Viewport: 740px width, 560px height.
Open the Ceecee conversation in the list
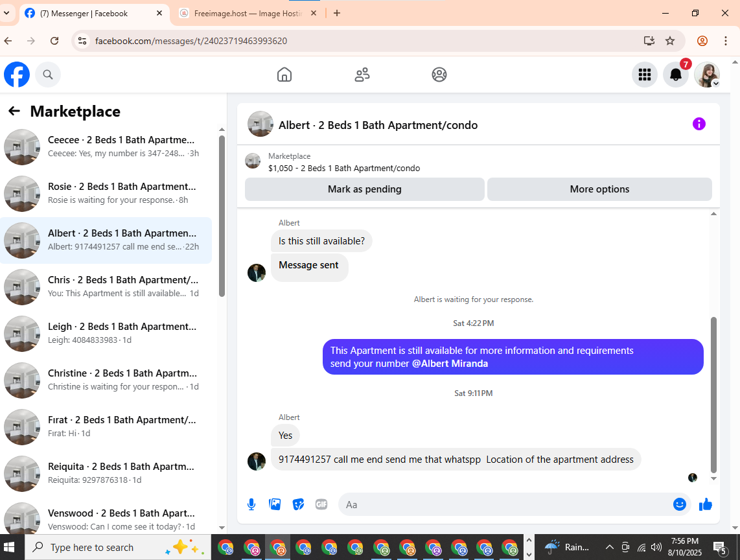pyautogui.click(x=106, y=147)
